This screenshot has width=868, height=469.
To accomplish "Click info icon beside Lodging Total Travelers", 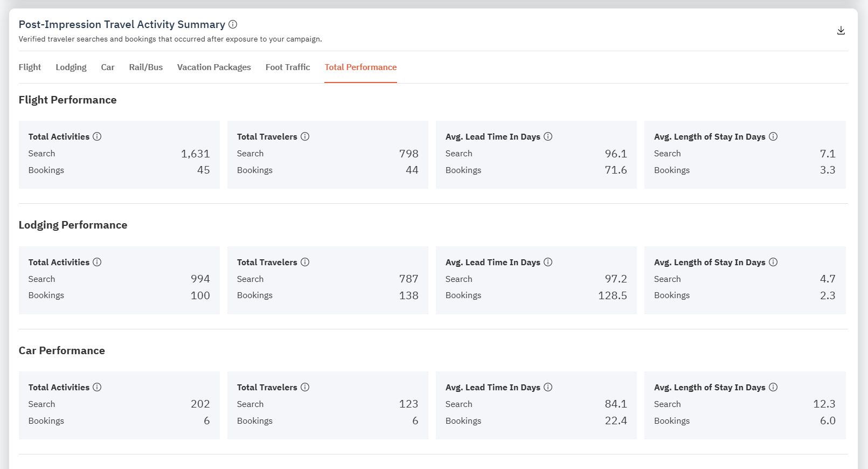I will click(305, 262).
